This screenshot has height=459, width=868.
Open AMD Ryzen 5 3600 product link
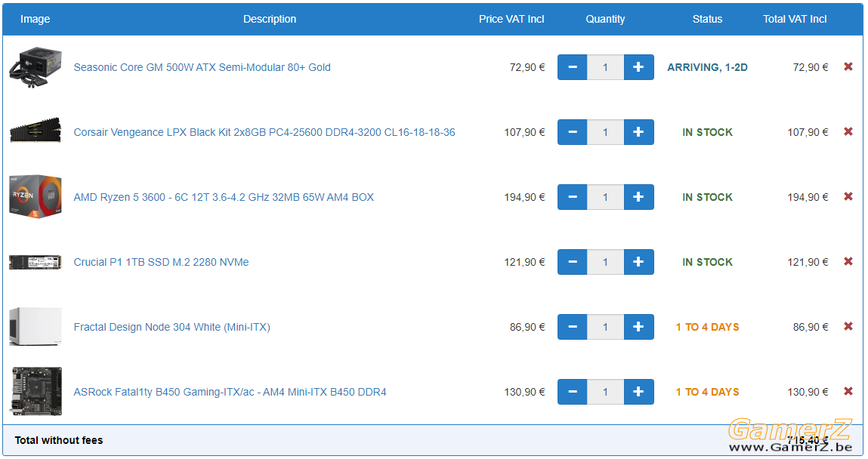click(224, 198)
